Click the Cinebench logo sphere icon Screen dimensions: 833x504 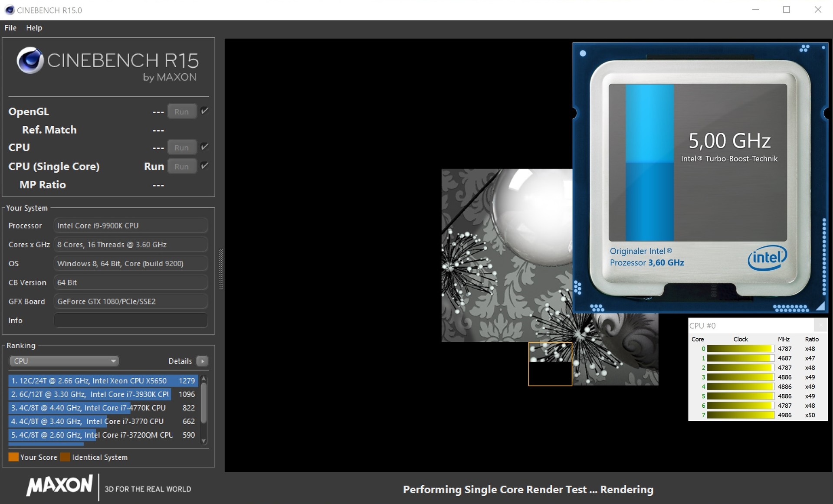coord(30,60)
